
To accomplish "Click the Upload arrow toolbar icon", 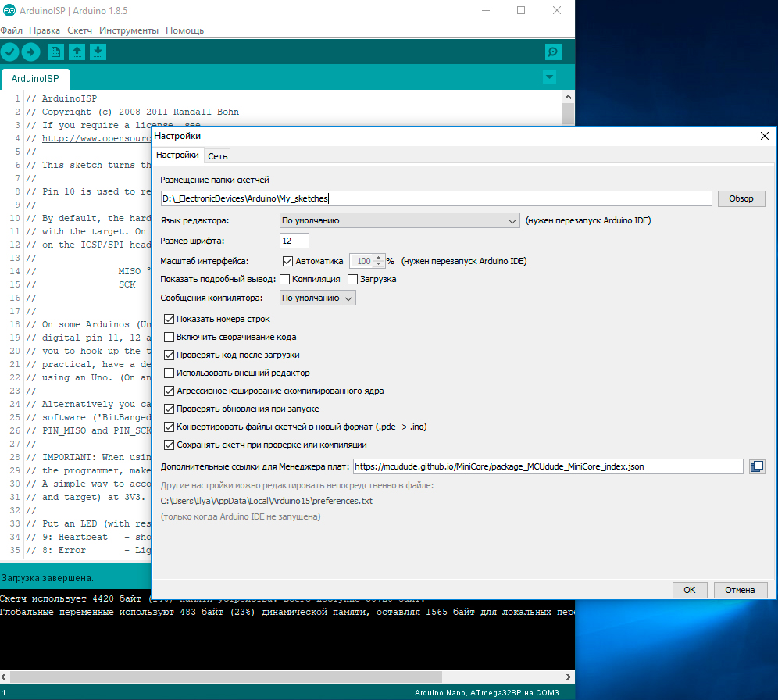I will tap(30, 52).
